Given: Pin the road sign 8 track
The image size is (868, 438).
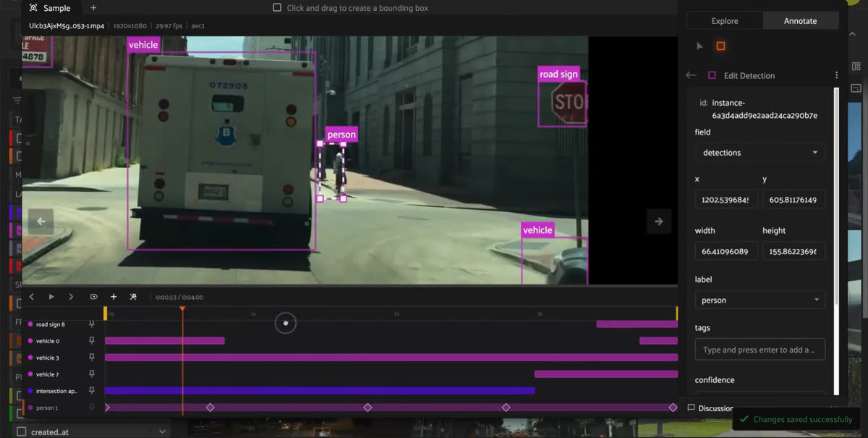Looking at the screenshot, I should [x=92, y=324].
